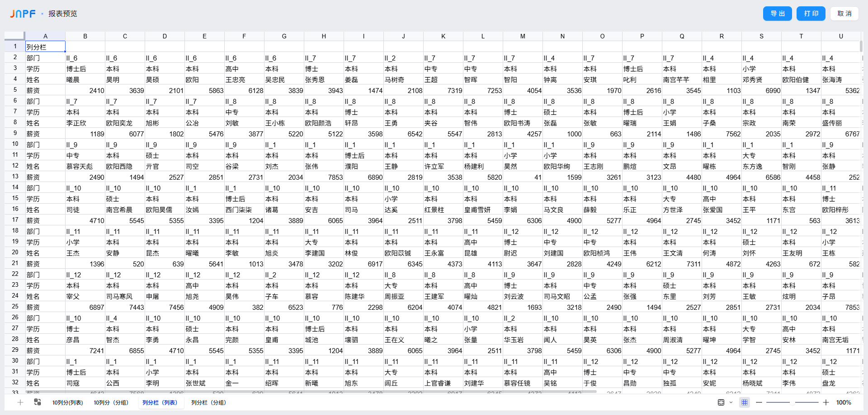Screen dimensions: 868x415
Task: Click cell with name 皇甫雪妍
Action: [483, 210]
